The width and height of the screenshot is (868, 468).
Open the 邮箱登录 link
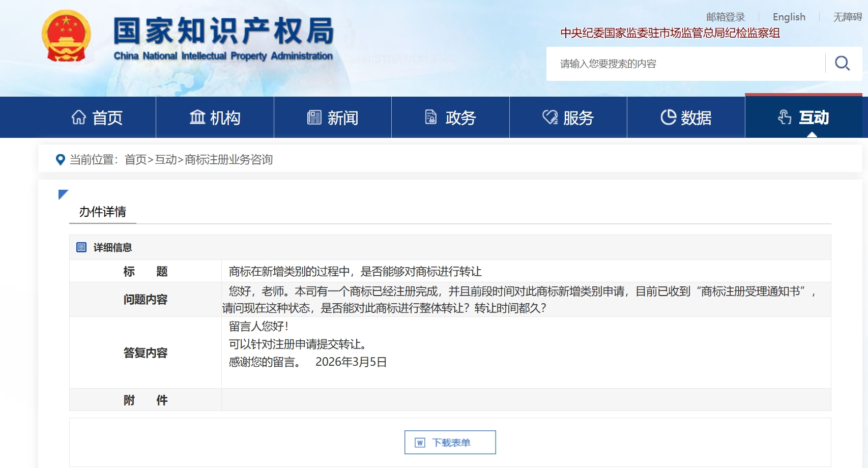[725, 17]
